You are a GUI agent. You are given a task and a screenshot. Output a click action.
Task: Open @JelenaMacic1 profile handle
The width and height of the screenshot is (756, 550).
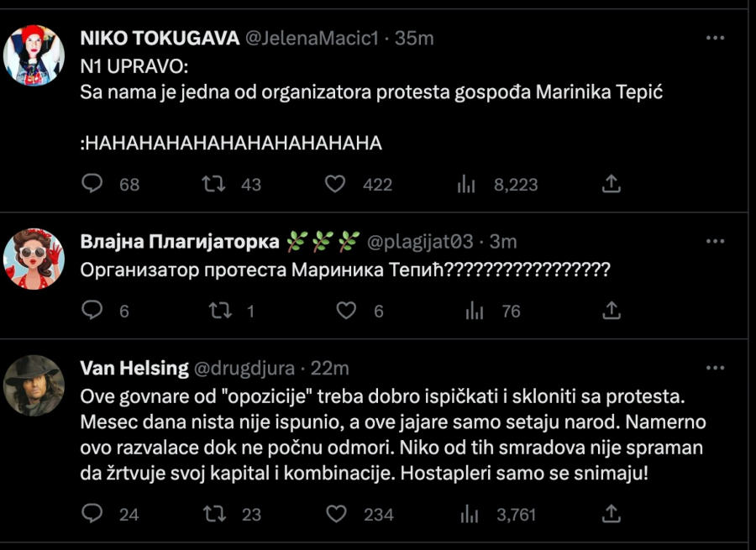click(x=312, y=38)
